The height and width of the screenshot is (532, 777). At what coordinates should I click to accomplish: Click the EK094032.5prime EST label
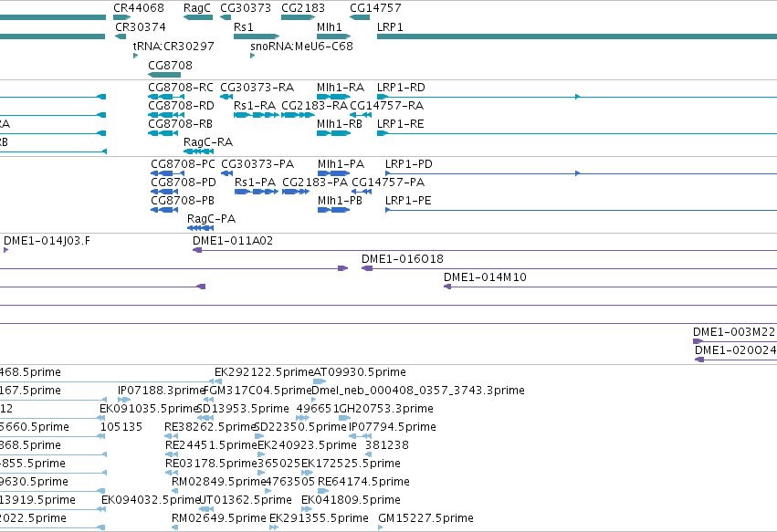150,500
